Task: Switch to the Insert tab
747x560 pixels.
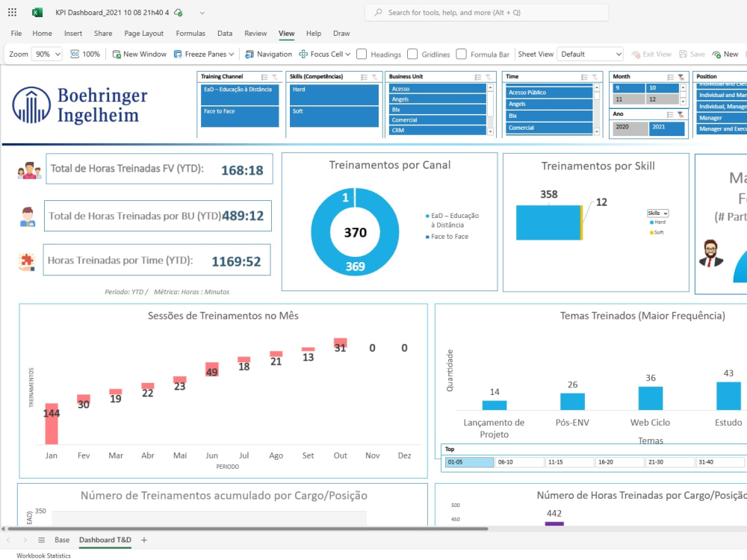Action: 73,34
